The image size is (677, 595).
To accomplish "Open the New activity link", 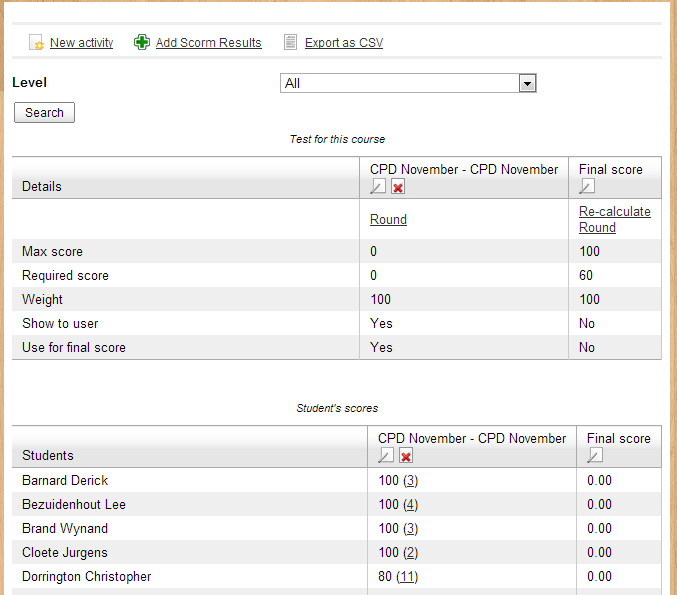I will 81,43.
